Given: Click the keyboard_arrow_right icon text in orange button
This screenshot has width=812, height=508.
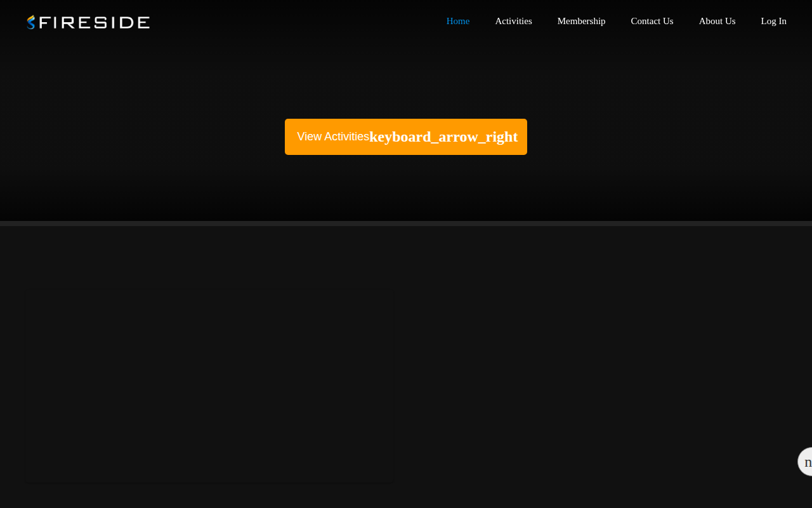Looking at the screenshot, I should [x=443, y=137].
